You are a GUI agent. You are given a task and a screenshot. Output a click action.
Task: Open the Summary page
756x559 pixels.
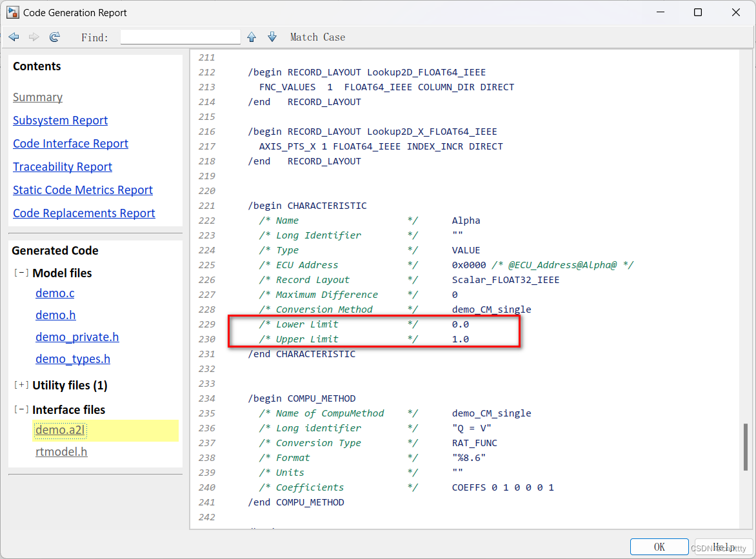[37, 97]
